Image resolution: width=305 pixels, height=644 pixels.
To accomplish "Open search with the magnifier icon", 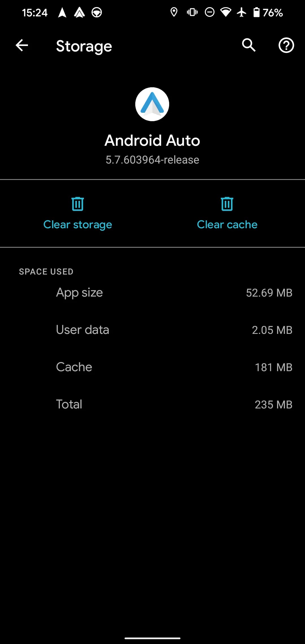I will coord(249,45).
